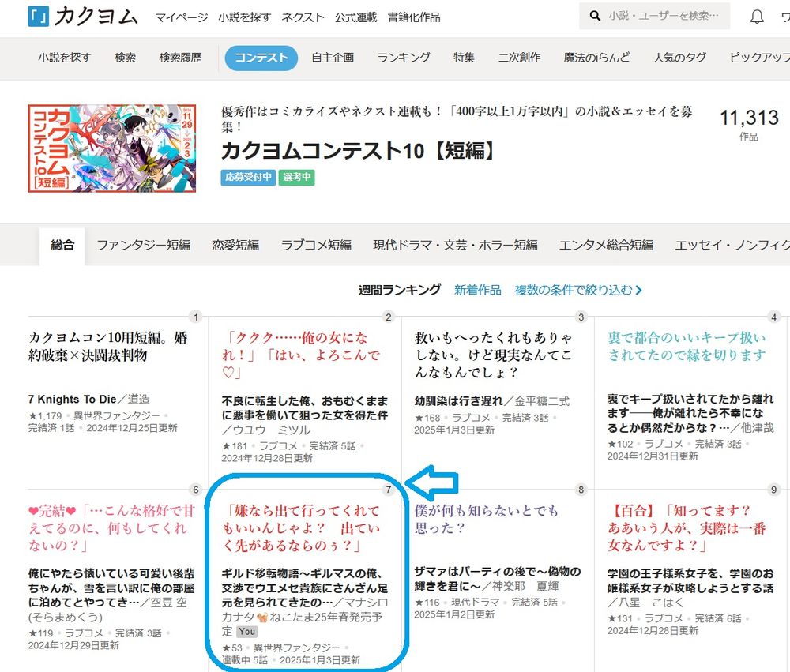Open 特集 in the sub navigation
This screenshot has height=672, width=790.
coord(464,58)
